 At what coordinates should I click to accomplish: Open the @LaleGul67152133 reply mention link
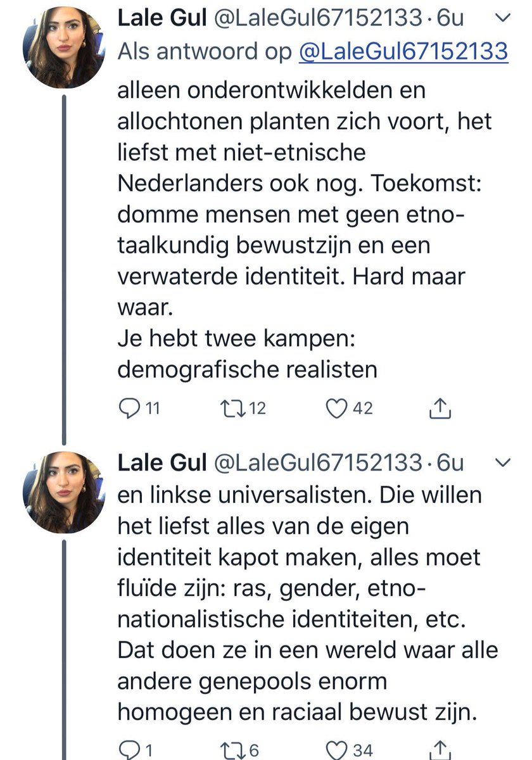403,52
